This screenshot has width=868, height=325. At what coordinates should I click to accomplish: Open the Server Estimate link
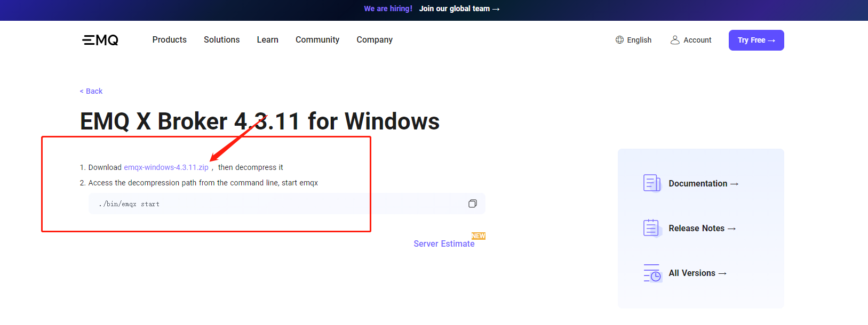[x=444, y=243]
